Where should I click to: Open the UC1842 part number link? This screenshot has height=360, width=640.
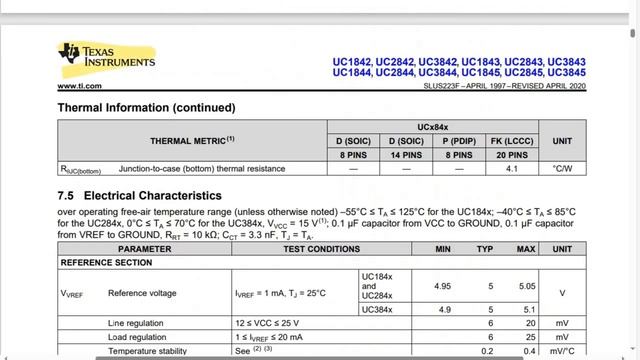click(x=351, y=62)
